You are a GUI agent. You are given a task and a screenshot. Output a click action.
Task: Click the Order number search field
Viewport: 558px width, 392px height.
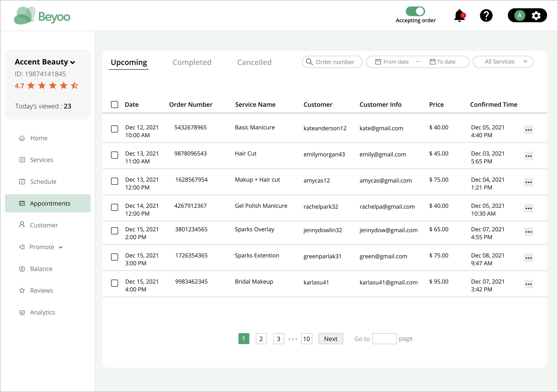332,62
